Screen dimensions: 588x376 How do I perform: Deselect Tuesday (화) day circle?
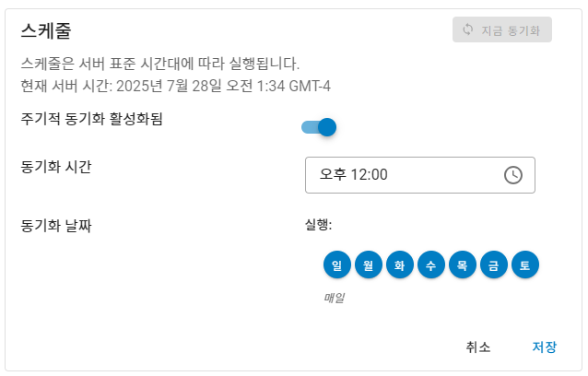click(x=399, y=265)
